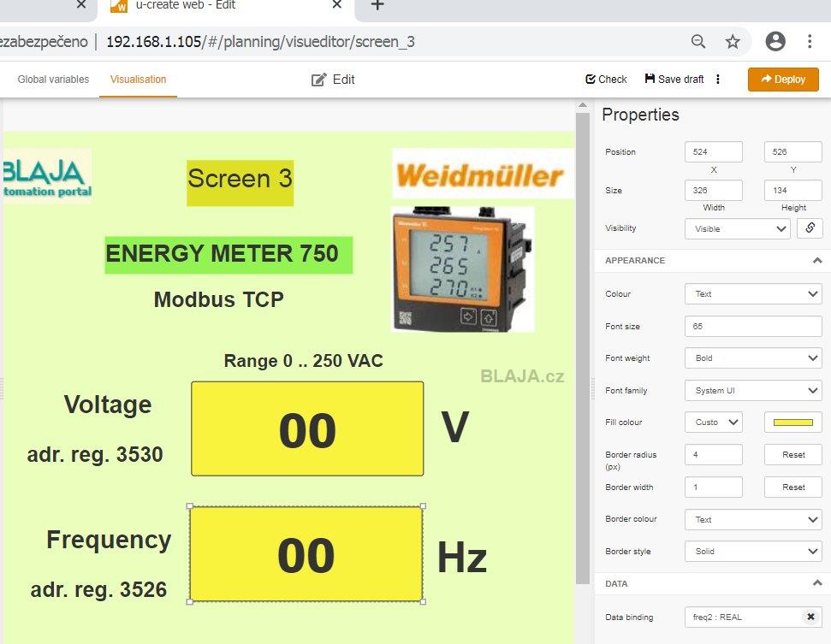Select the Range 0 .. 250 VAC text
This screenshot has width=831, height=644.
pyautogui.click(x=303, y=361)
